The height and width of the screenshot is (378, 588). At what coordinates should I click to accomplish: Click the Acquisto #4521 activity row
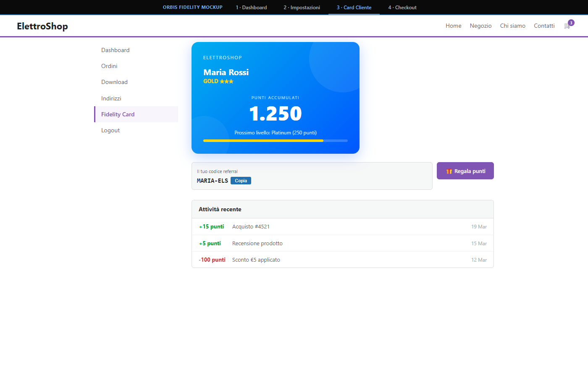(x=342, y=227)
